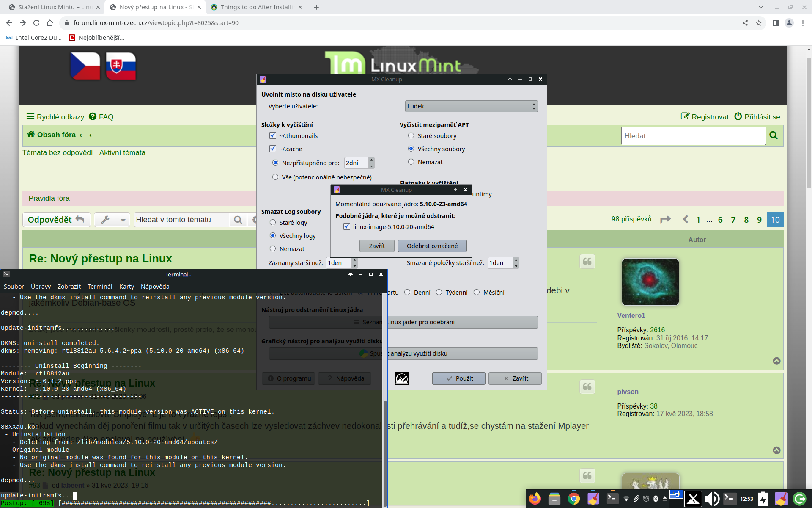This screenshot has width=812, height=508.
Task: Open the Terminál menu in the terminal
Action: pos(100,287)
